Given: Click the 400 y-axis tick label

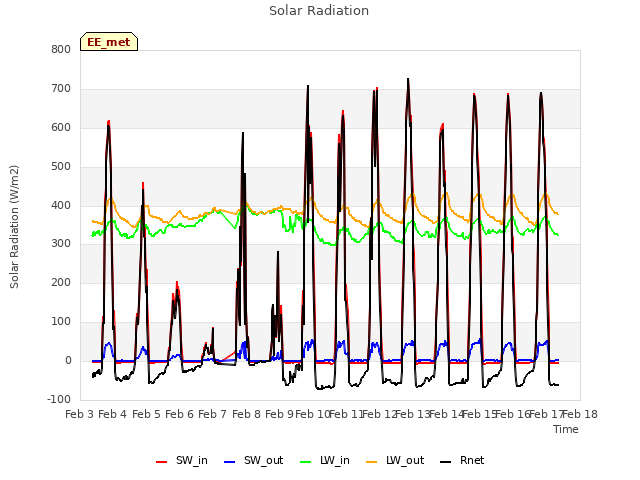Looking at the screenshot, I should point(61,206).
